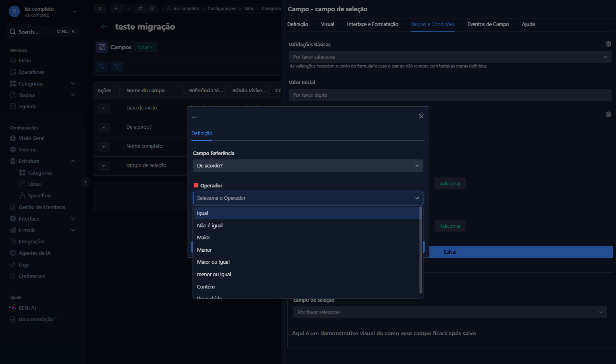The height and width of the screenshot is (364, 616).
Task: Click the Criar + button
Action: (x=146, y=47)
